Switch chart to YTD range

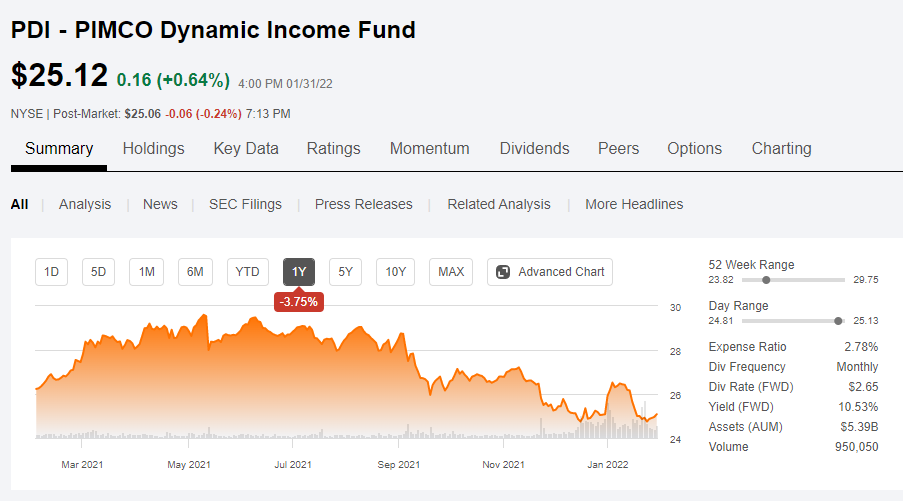point(248,272)
